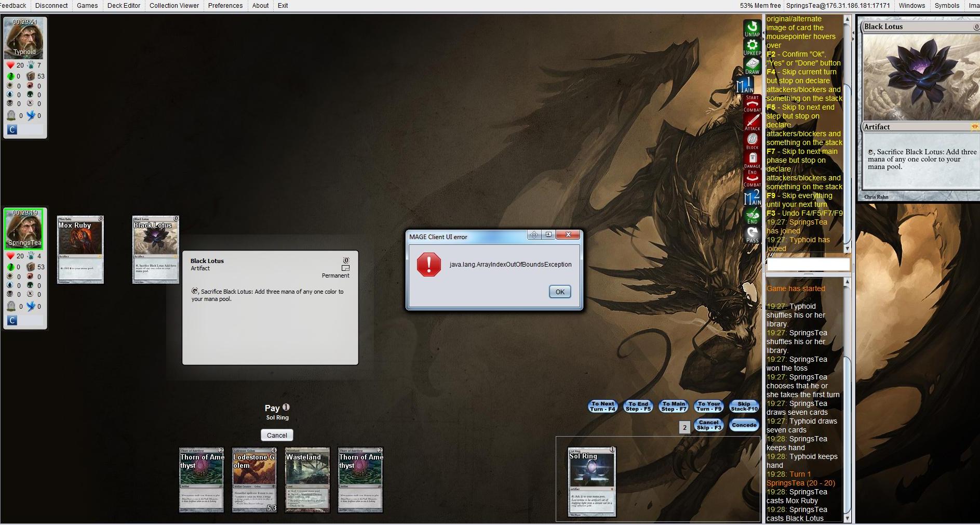This screenshot has width=980, height=525.
Task: Click the chat message input field
Action: (x=808, y=265)
